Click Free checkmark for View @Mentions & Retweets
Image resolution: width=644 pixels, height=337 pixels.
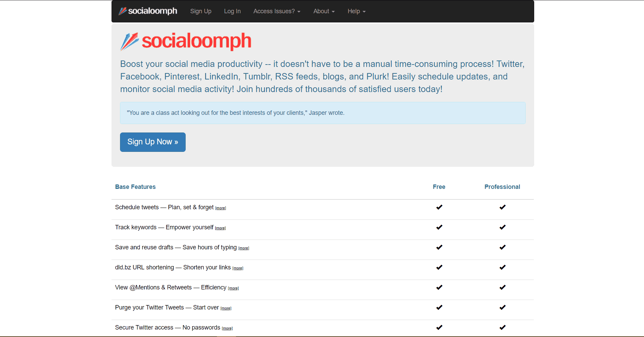[439, 287]
